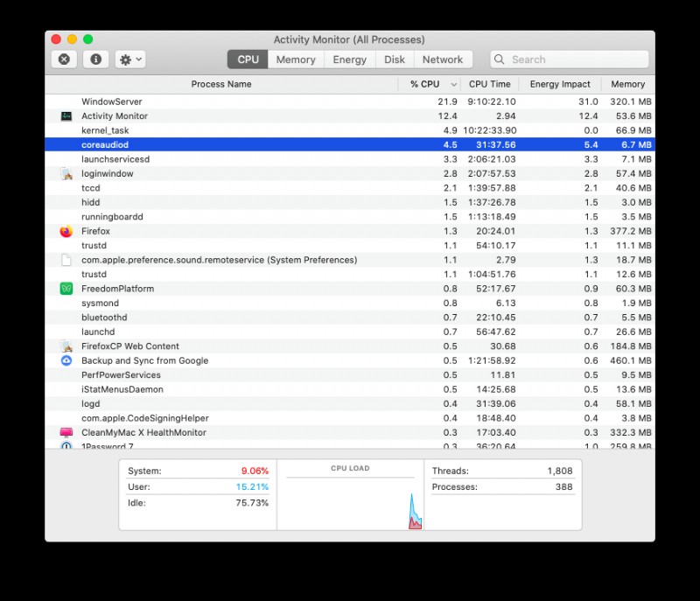
Task: Select the highlighted coreaudiod row
Action: (x=350, y=144)
